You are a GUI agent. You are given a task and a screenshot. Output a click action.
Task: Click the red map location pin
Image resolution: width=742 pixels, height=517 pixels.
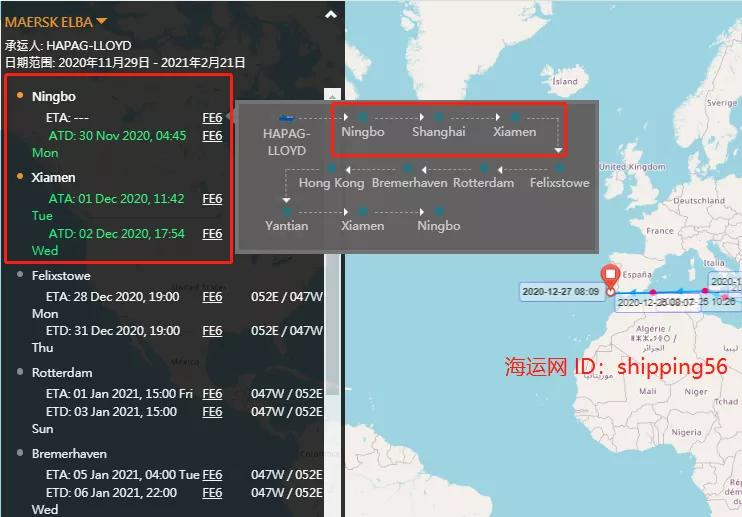[610, 277]
